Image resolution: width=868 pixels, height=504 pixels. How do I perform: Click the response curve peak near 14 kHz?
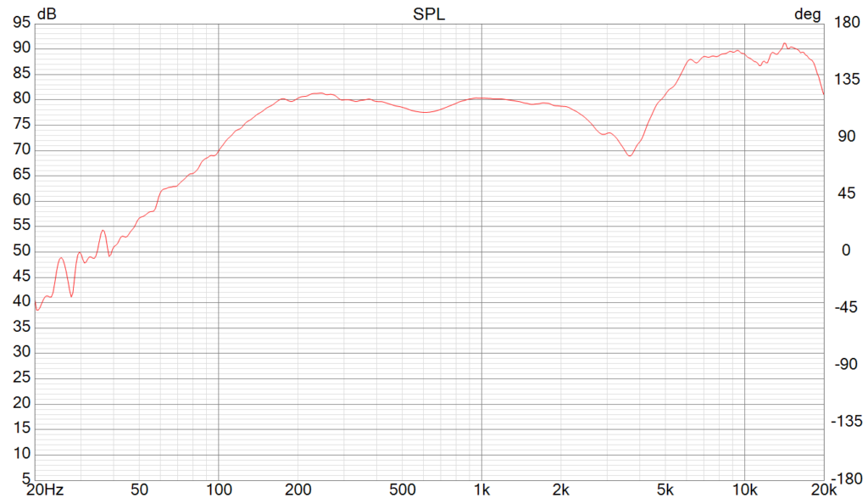click(784, 43)
